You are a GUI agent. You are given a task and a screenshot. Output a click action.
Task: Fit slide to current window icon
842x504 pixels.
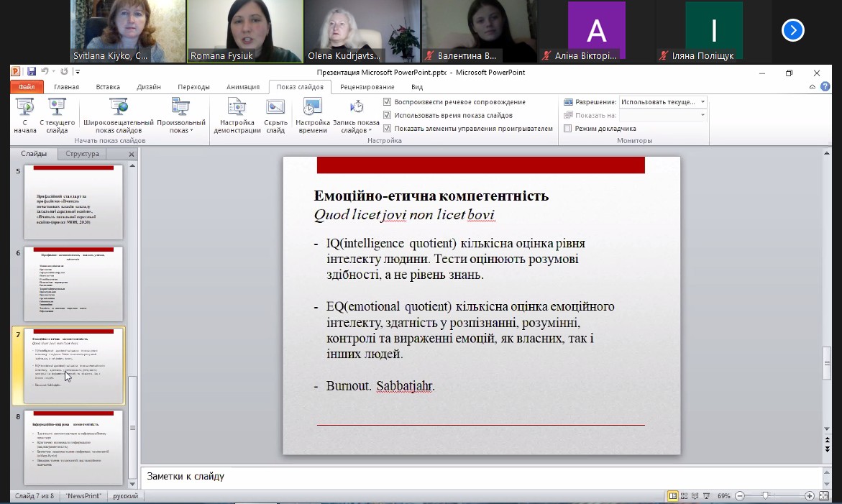(x=824, y=497)
